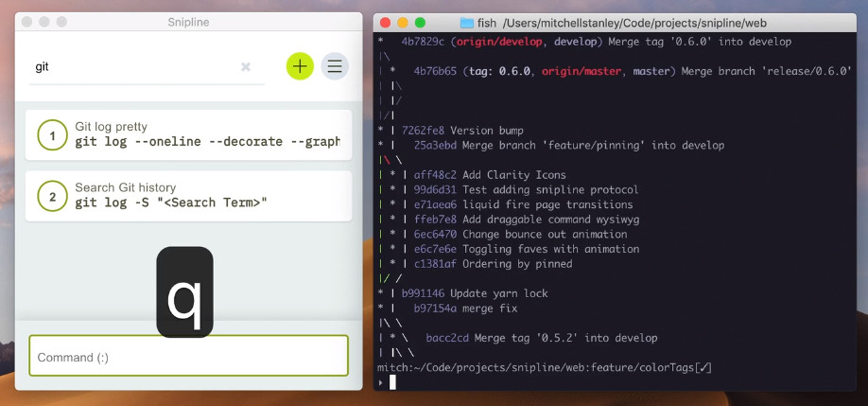
Task: Click 'Update yarn lock' commit line
Action: click(475, 293)
